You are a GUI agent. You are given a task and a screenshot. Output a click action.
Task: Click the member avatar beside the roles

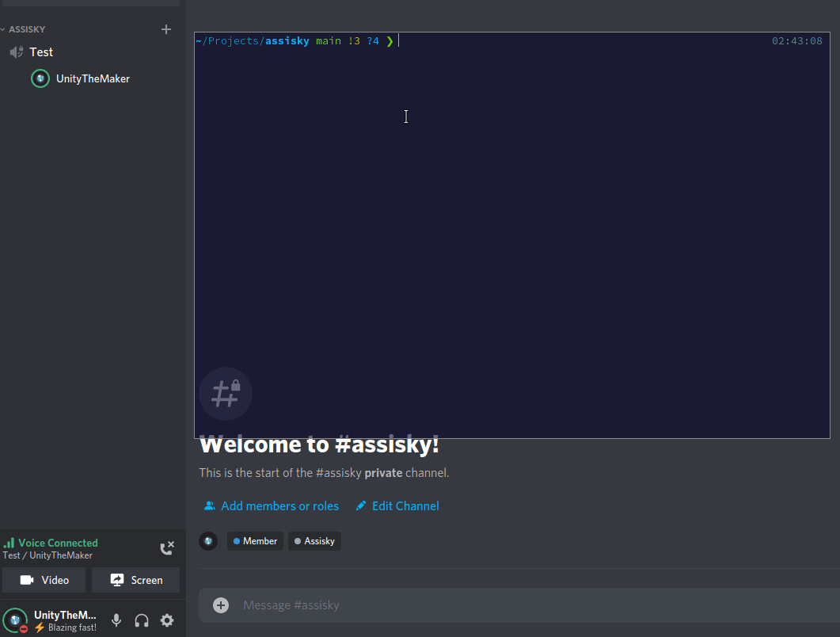(208, 541)
